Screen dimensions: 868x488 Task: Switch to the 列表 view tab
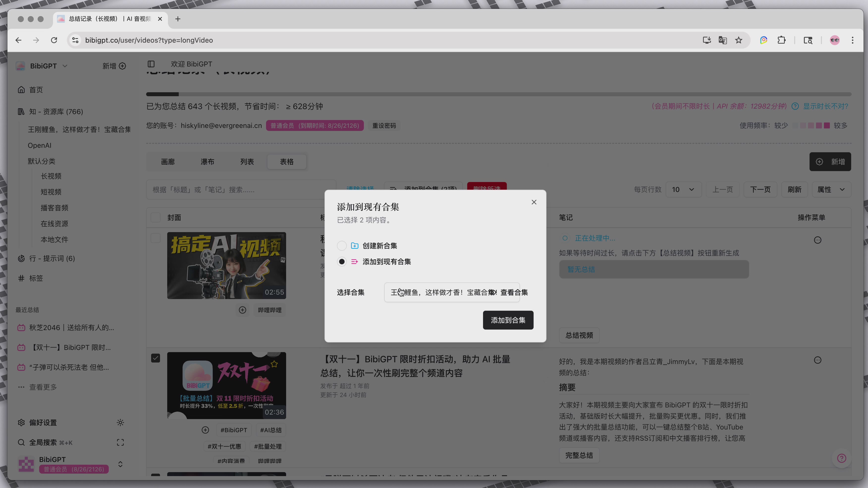(x=247, y=161)
